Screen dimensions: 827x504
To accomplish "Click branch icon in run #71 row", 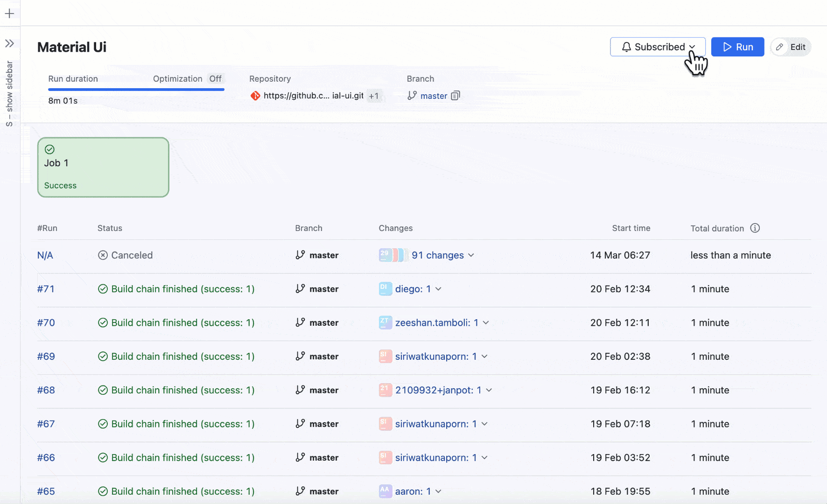I will pyautogui.click(x=300, y=289).
